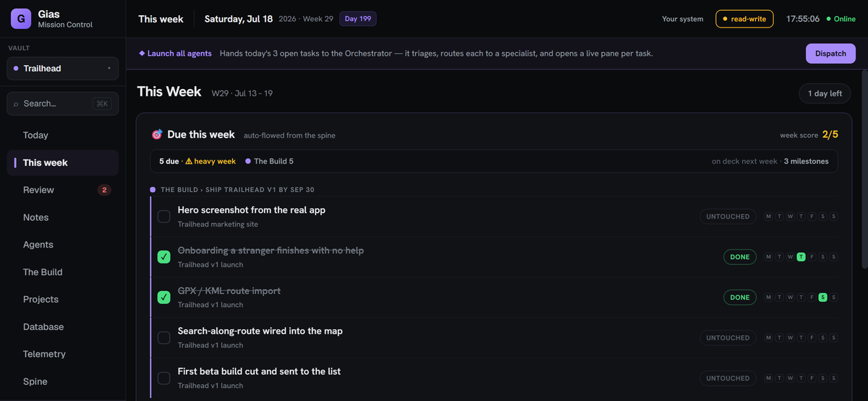Click the 5 due summary text
This screenshot has height=401, width=868.
pyautogui.click(x=169, y=161)
